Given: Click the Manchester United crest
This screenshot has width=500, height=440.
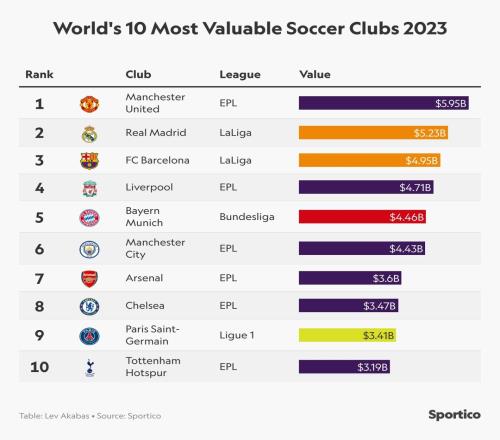Looking at the screenshot, I should coord(89,104).
